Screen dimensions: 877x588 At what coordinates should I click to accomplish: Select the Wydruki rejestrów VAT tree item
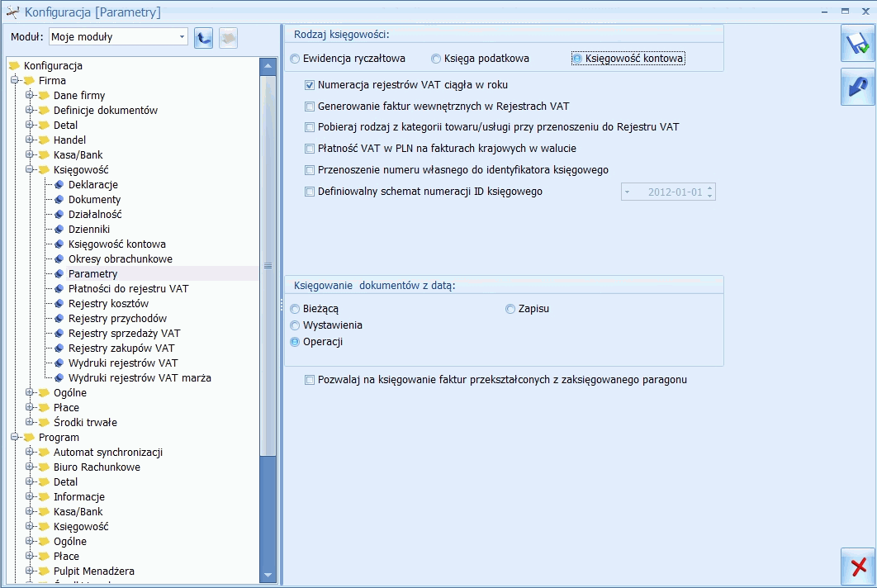point(123,363)
